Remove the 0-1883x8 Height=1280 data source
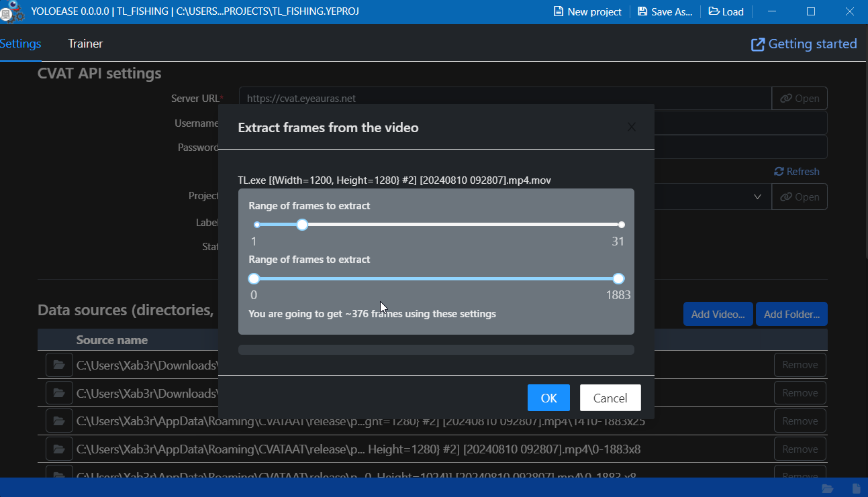 [x=800, y=449]
